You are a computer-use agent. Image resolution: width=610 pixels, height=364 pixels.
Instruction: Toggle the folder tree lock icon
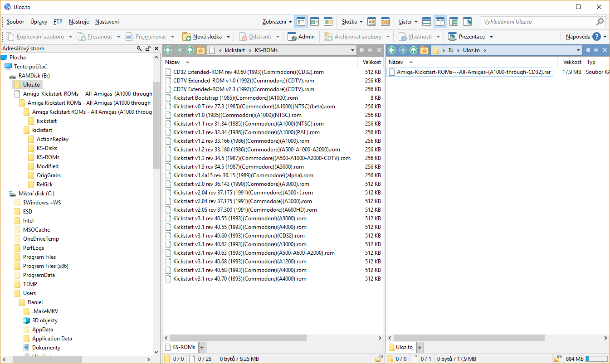148,49
